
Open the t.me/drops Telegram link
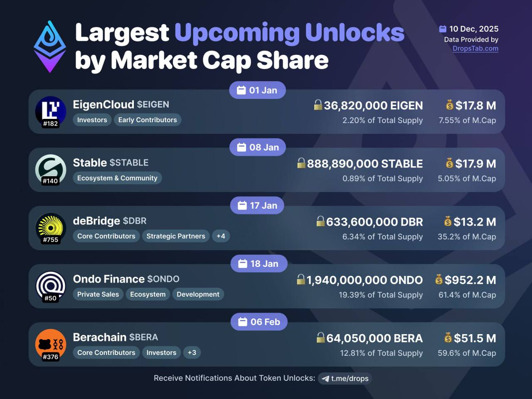tap(345, 378)
